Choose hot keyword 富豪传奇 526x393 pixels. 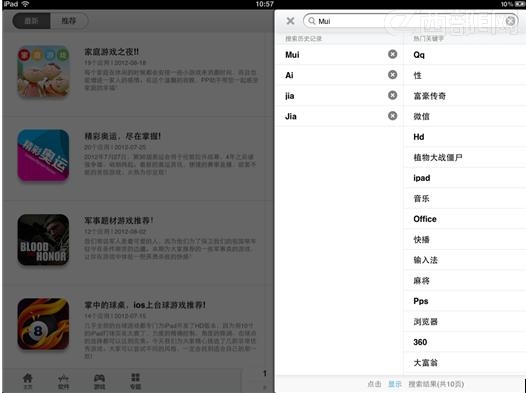(430, 96)
